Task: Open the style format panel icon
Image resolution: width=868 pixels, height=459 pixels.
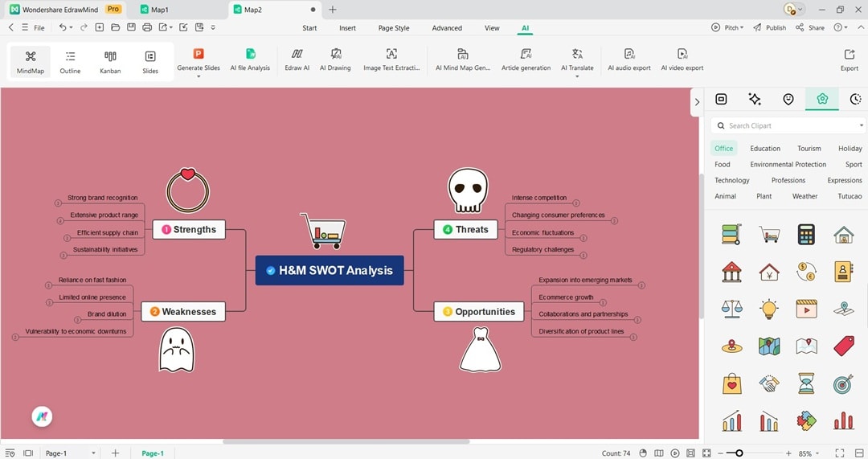Action: 721,99
